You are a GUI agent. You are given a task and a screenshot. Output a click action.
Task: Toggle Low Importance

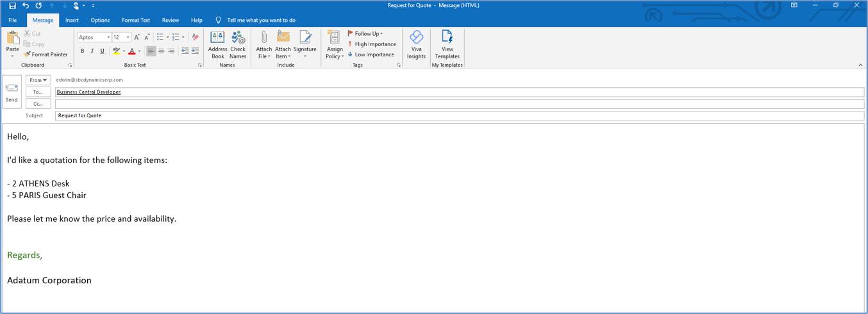371,54
